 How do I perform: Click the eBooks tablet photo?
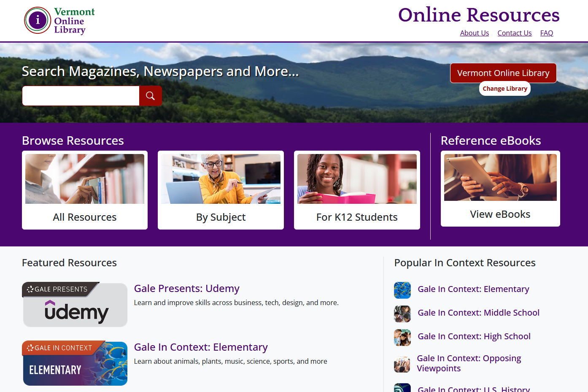pos(500,177)
